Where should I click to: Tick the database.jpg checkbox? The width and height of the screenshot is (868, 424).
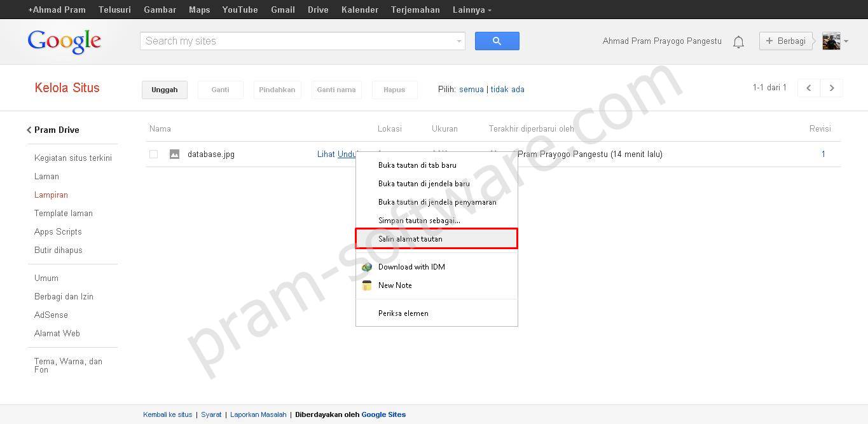click(x=153, y=154)
